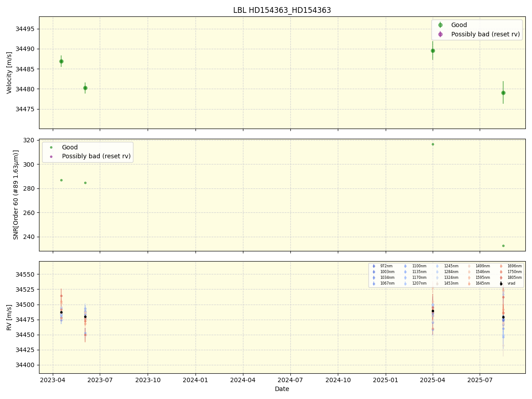
Task: Click the black vrad point in April 2023
Action: (61, 312)
